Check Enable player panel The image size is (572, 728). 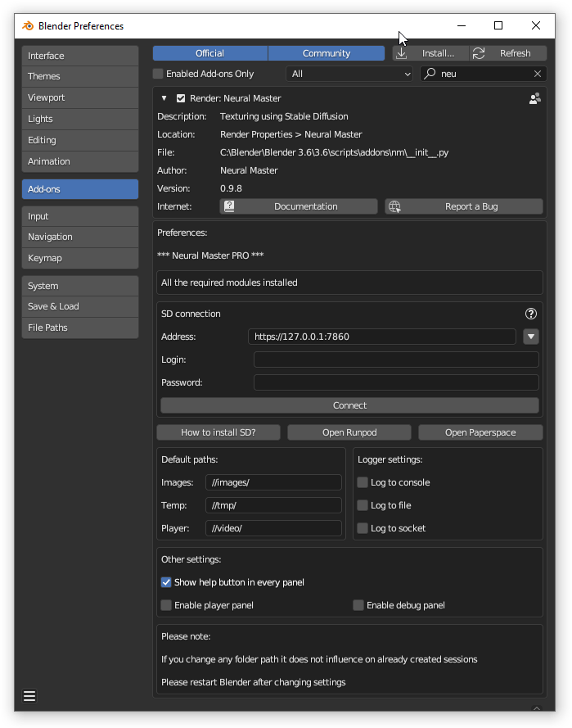(166, 605)
